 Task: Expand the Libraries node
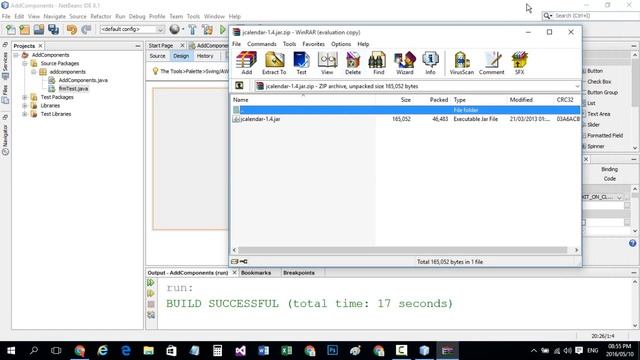[x=25, y=105]
